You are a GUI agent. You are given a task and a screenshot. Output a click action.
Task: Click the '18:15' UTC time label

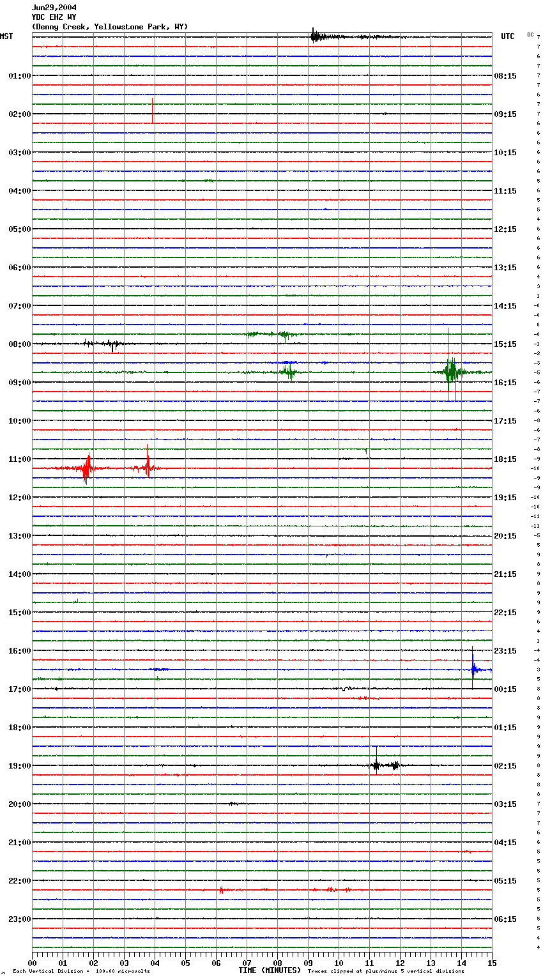505,459
